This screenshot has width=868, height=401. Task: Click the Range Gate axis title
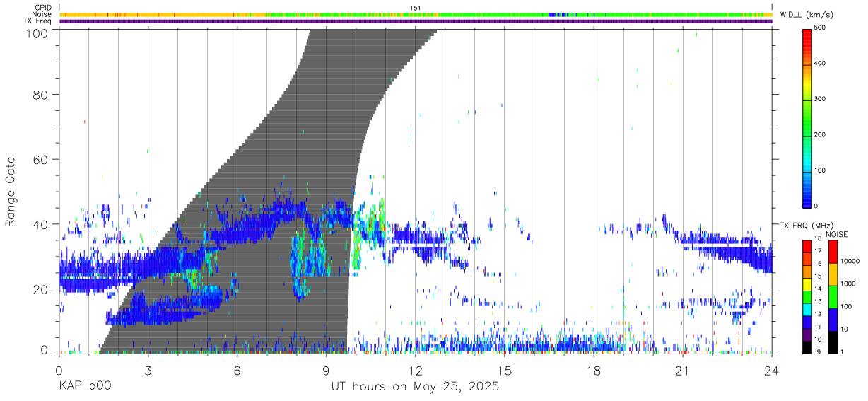[11, 192]
